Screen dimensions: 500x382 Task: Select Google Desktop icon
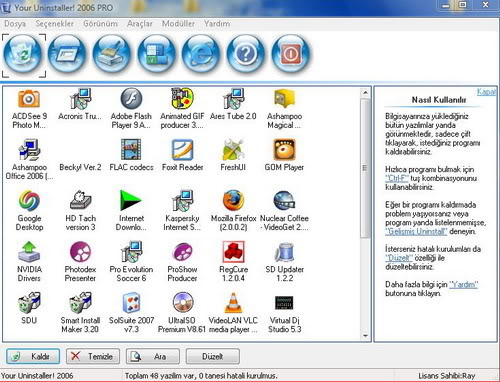(29, 201)
